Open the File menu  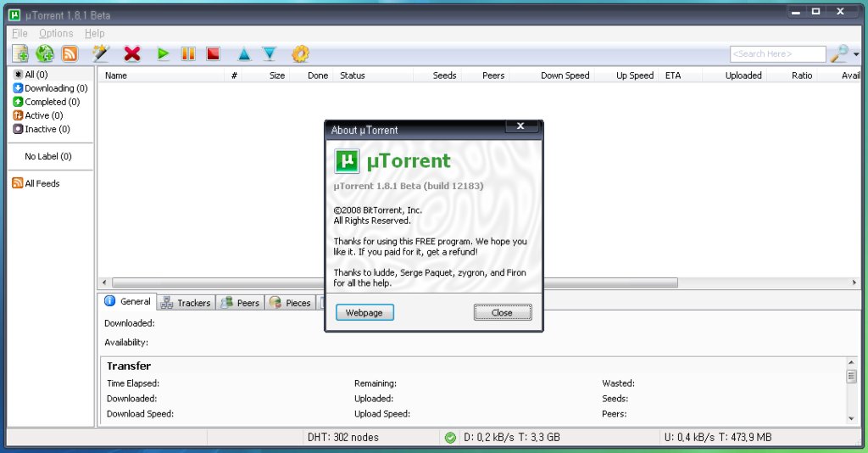pos(20,33)
